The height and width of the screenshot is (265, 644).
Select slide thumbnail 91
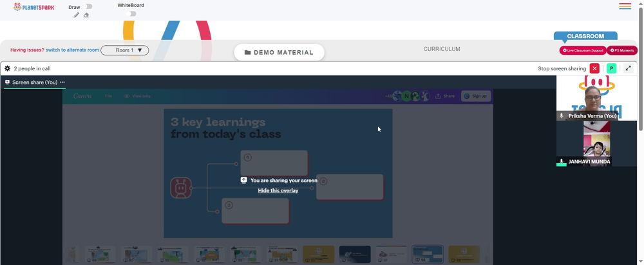[x=173, y=255]
